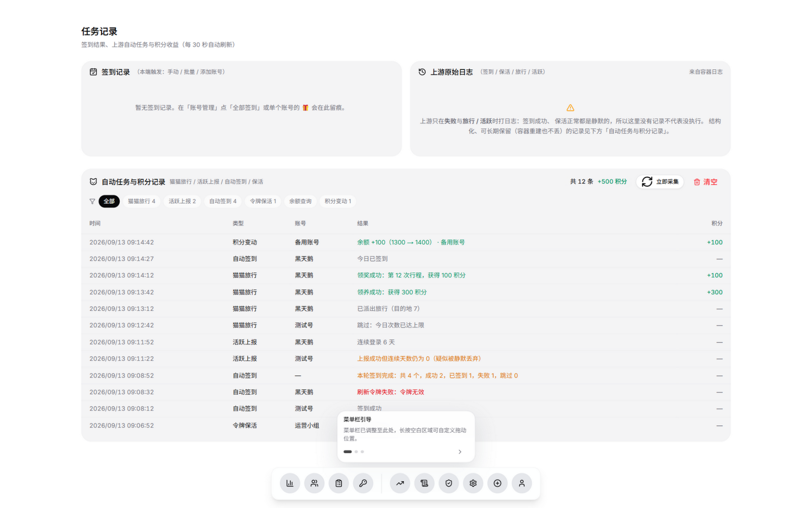Open the users group dock icon

(x=314, y=483)
